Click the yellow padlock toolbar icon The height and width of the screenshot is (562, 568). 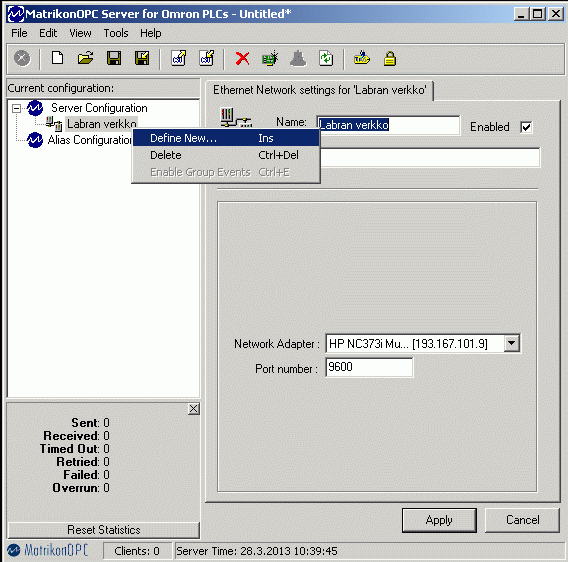pyautogui.click(x=389, y=58)
